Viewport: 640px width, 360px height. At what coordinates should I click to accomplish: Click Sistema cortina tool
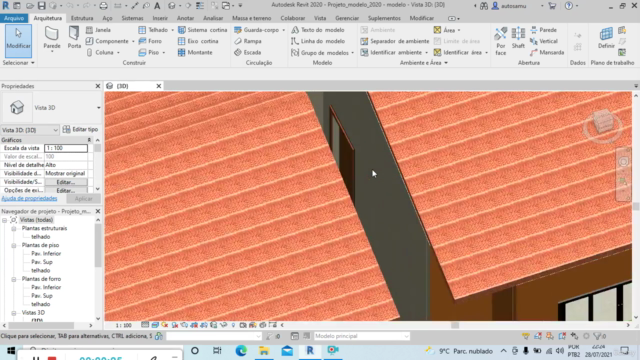(202, 30)
